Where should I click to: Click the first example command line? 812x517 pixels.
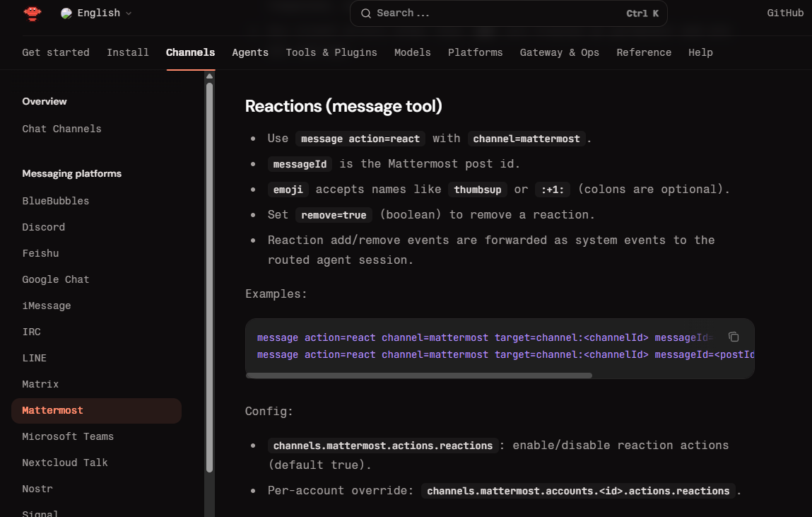tap(485, 338)
